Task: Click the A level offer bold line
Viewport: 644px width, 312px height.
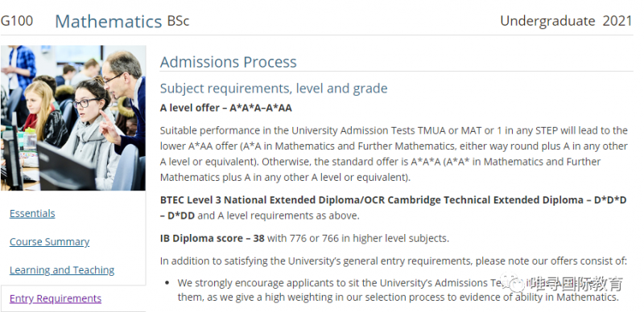Action: [226, 108]
